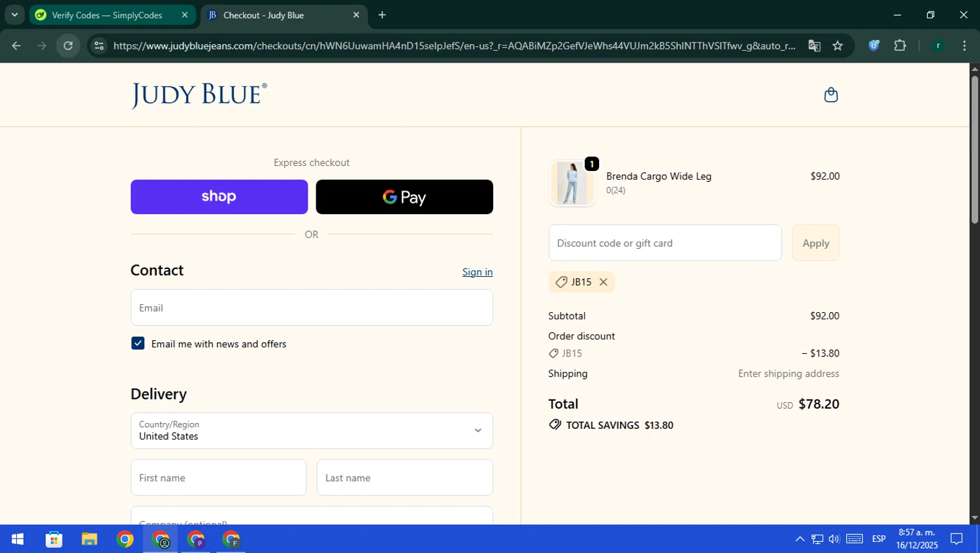This screenshot has height=553, width=980.
Task: Open Windows notification center
Action: coord(956,539)
